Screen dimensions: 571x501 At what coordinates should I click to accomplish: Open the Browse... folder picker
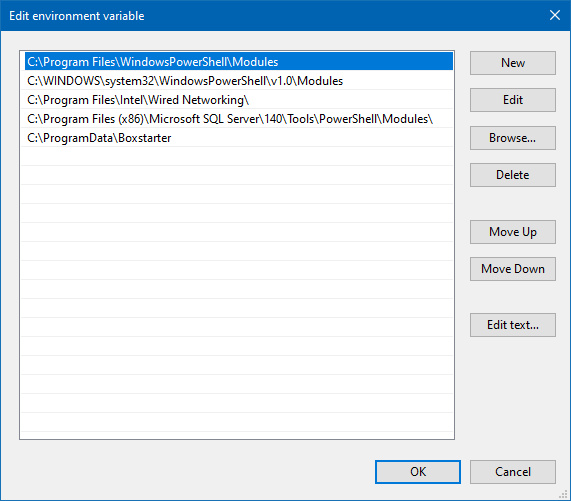pos(513,138)
